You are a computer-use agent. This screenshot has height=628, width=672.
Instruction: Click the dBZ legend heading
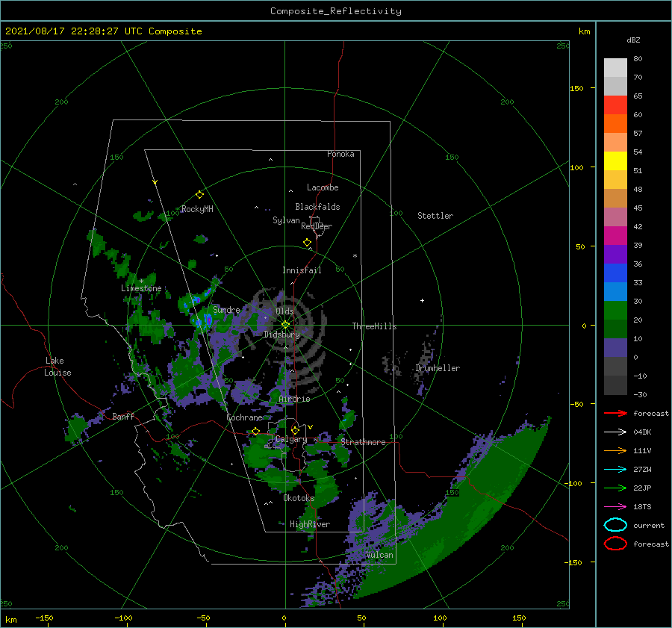click(x=633, y=40)
